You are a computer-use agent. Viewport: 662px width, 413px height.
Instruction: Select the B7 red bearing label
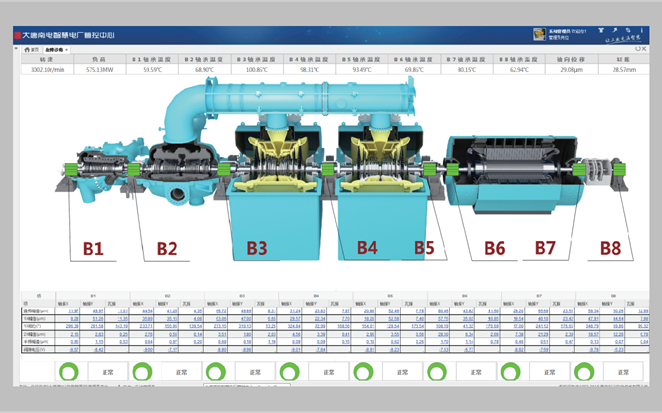point(545,246)
